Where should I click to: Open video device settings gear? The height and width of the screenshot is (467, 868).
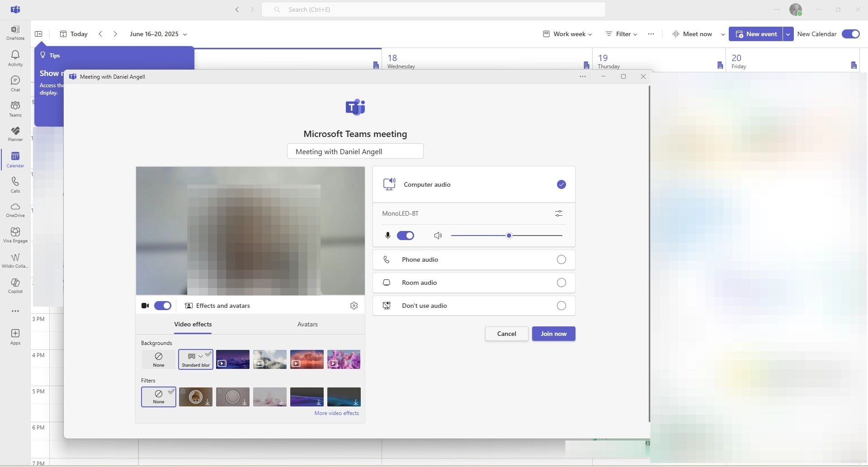point(354,306)
